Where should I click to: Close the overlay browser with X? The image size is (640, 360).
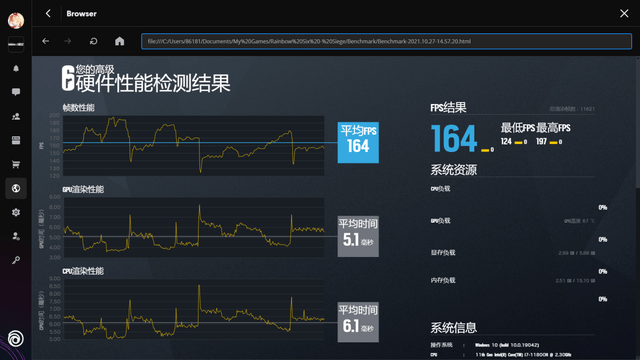point(624,13)
